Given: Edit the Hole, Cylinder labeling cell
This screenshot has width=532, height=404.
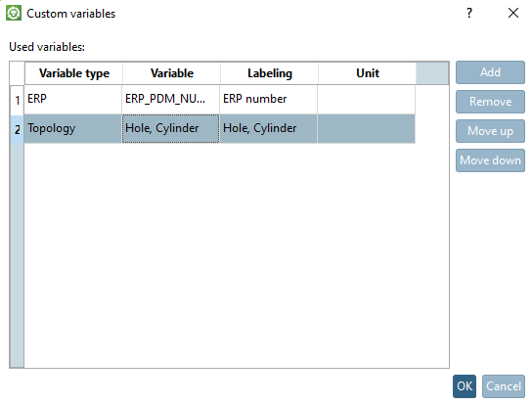Looking at the screenshot, I should 268,129.
